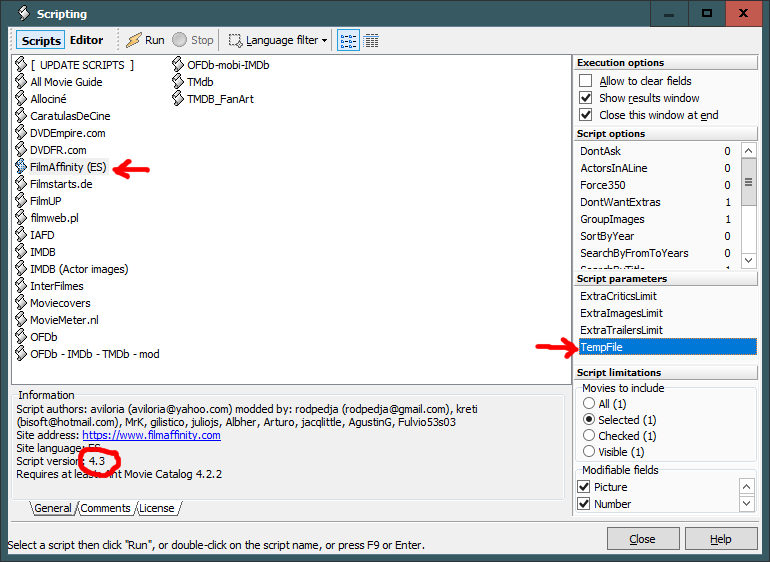The width and height of the screenshot is (770, 562).
Task: Uncheck the Number modifiable field
Action: coord(584,504)
